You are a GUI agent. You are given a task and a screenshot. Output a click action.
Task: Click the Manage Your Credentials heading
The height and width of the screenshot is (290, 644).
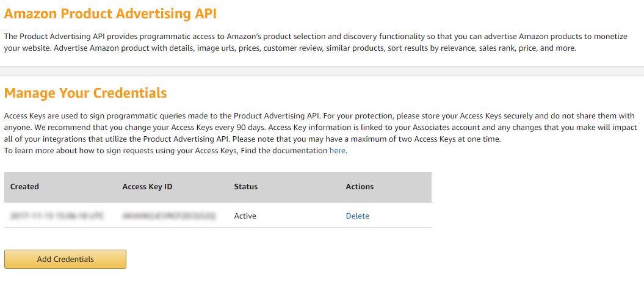(x=85, y=93)
